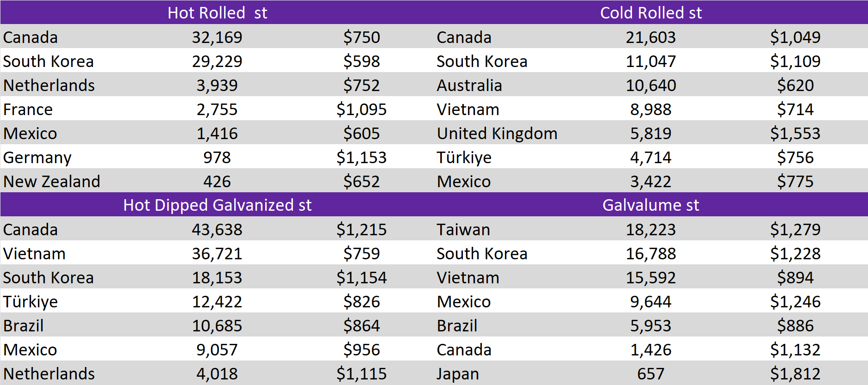868x385 pixels.
Task: Select the 43,638 galvanized tonnage cell
Action: [217, 230]
